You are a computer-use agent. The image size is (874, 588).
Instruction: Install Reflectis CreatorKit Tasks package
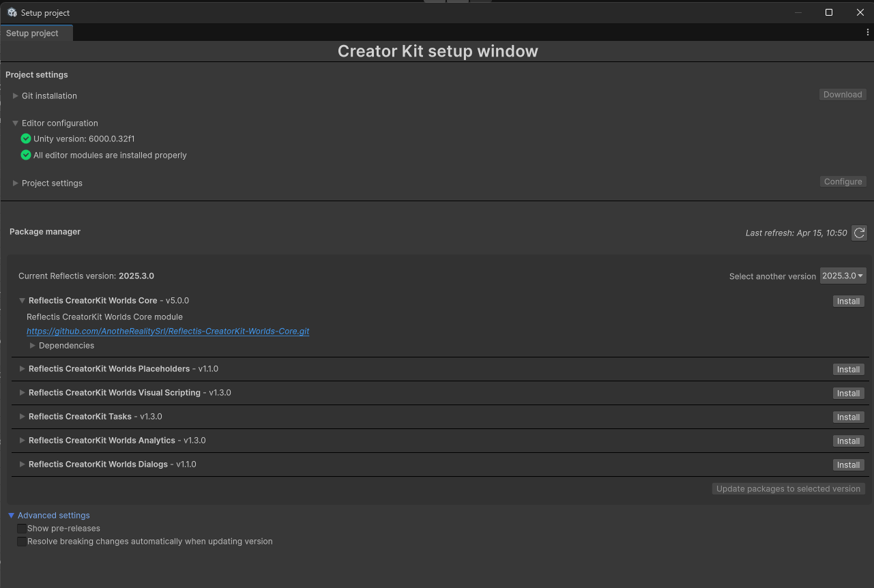pos(848,417)
